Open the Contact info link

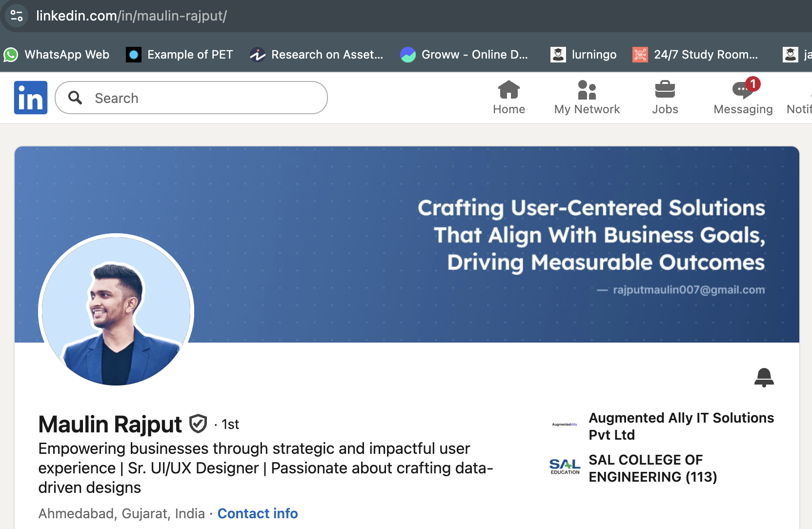pyautogui.click(x=258, y=513)
